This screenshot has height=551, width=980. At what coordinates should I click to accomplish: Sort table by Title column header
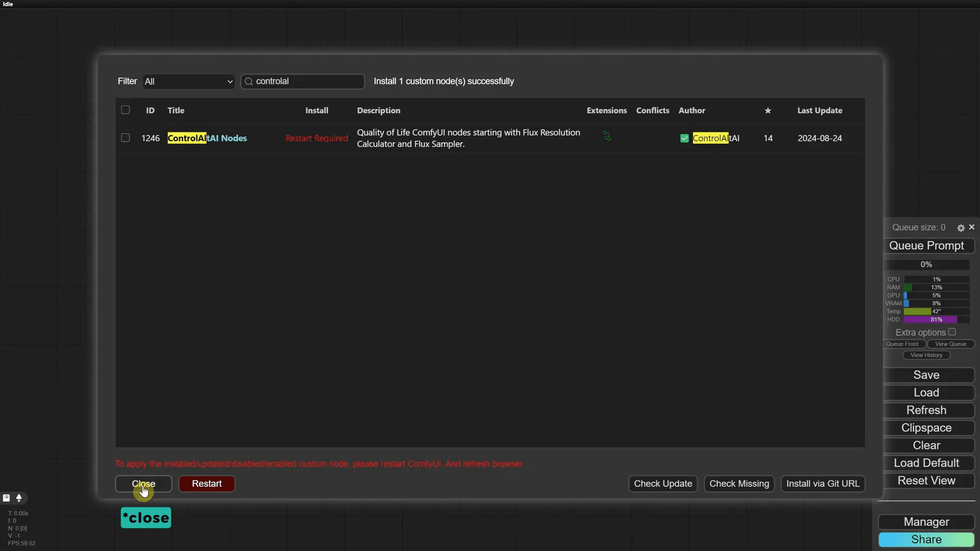pos(176,111)
